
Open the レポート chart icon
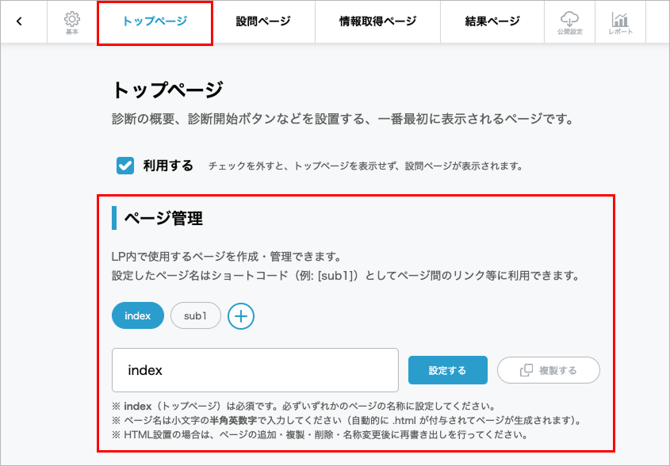click(620, 23)
